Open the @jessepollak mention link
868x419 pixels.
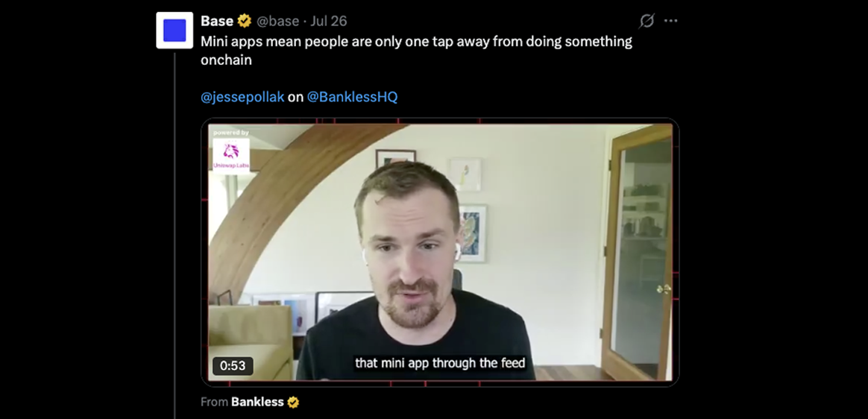point(242,97)
